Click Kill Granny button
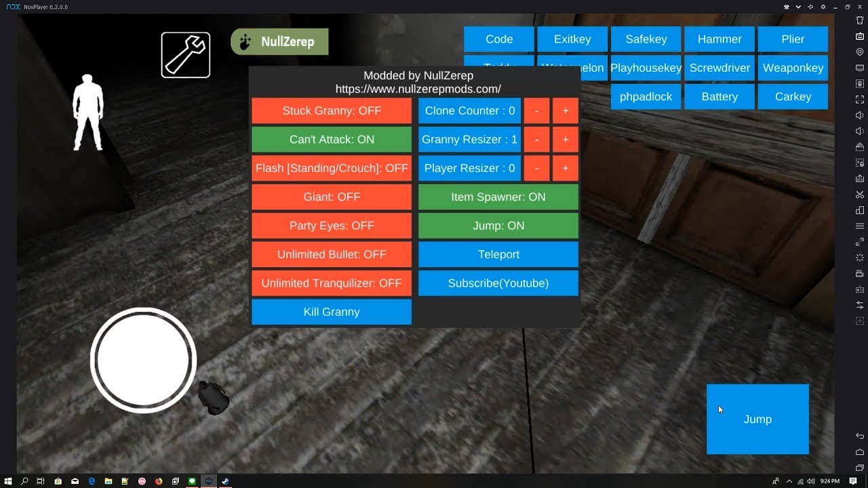The width and height of the screenshot is (868, 488). [332, 312]
